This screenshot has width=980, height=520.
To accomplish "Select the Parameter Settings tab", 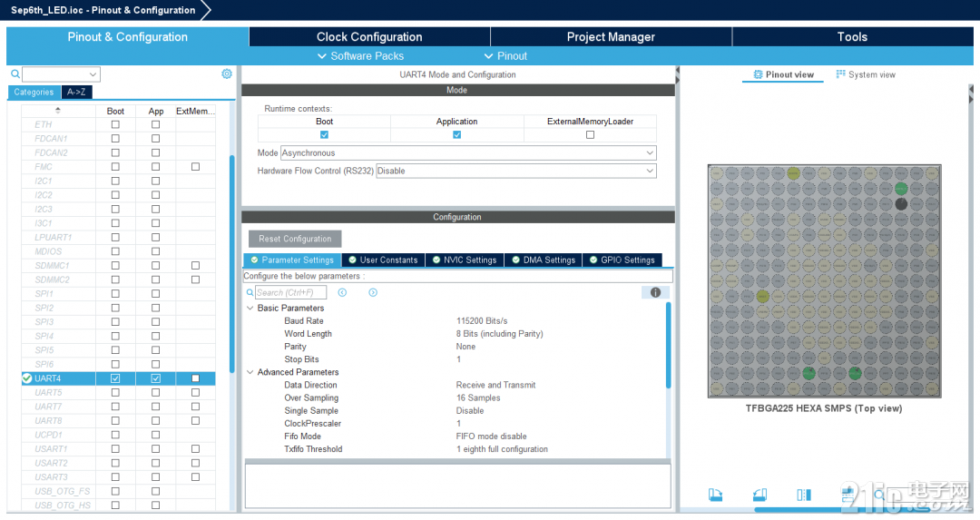I will [292, 260].
